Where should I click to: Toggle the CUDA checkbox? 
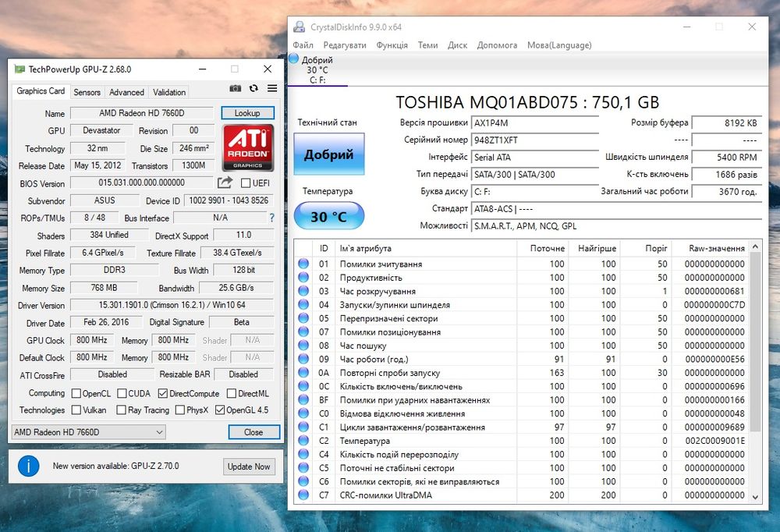(122, 393)
